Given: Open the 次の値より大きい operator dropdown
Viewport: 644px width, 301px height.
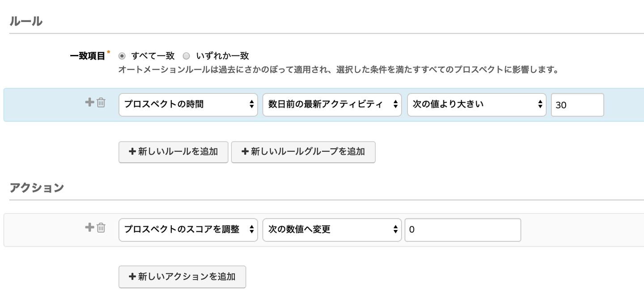Looking at the screenshot, I should click(476, 105).
